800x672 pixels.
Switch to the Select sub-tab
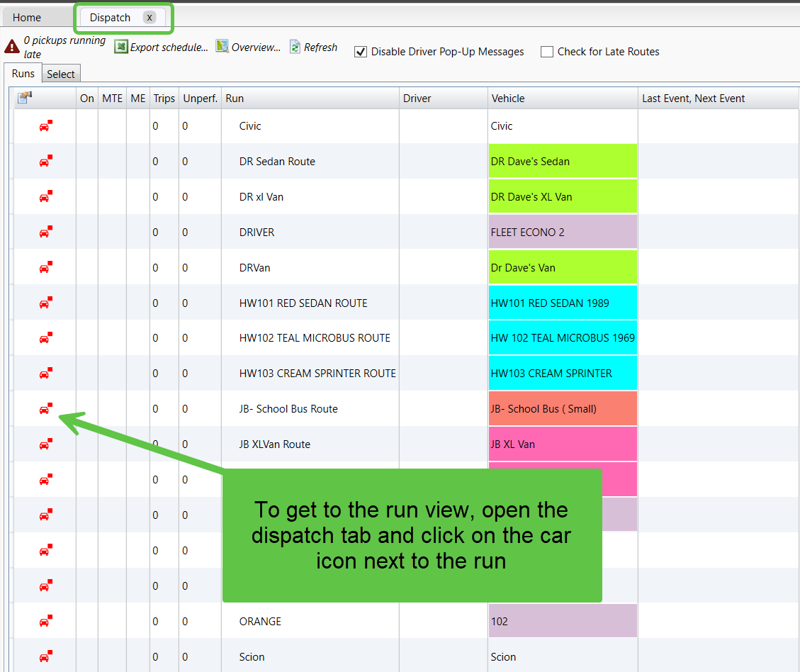(61, 74)
